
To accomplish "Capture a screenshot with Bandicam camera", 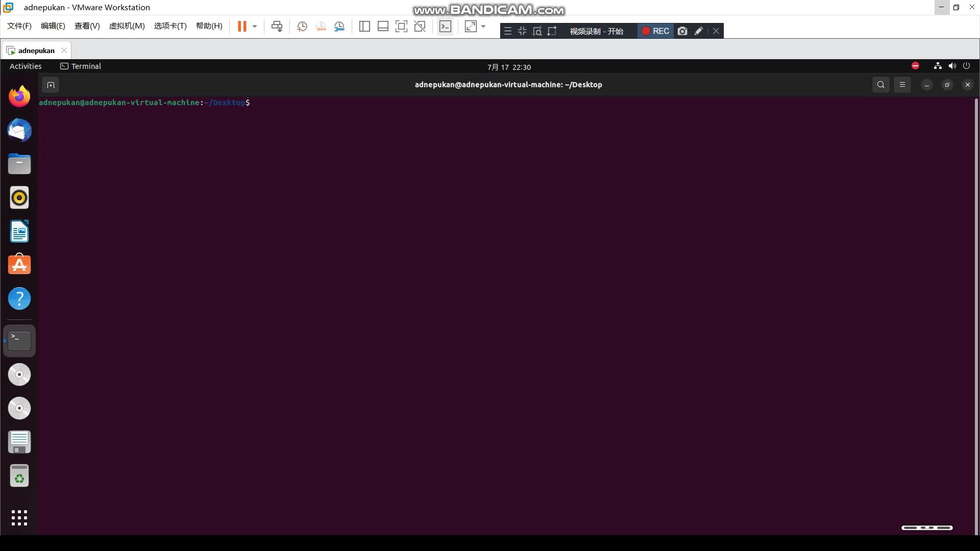I will coord(682,31).
